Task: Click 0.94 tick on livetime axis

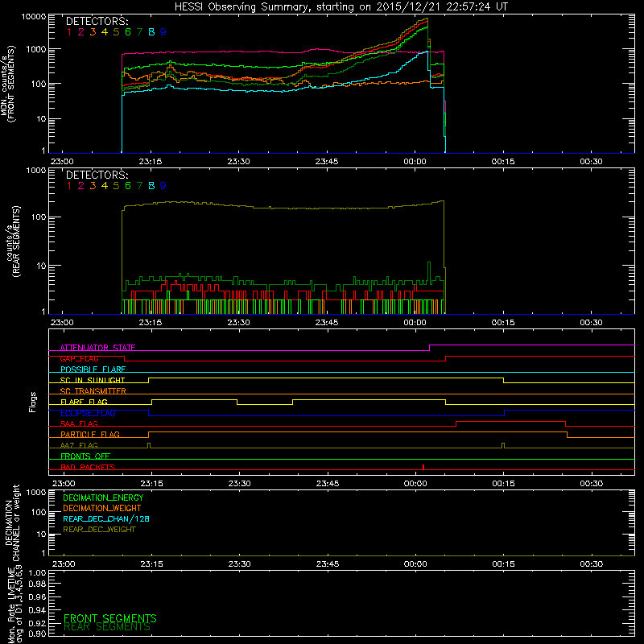Action: point(37,610)
